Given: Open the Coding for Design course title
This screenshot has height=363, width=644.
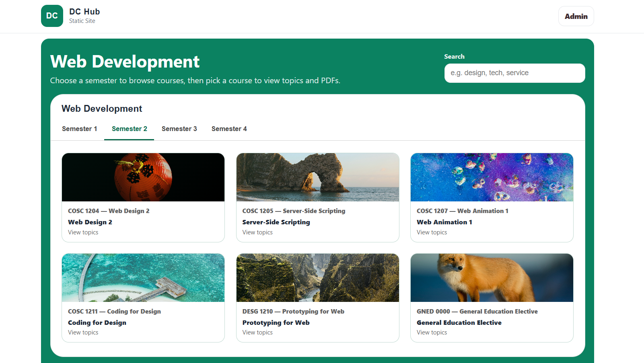Looking at the screenshot, I should pyautogui.click(x=97, y=323).
